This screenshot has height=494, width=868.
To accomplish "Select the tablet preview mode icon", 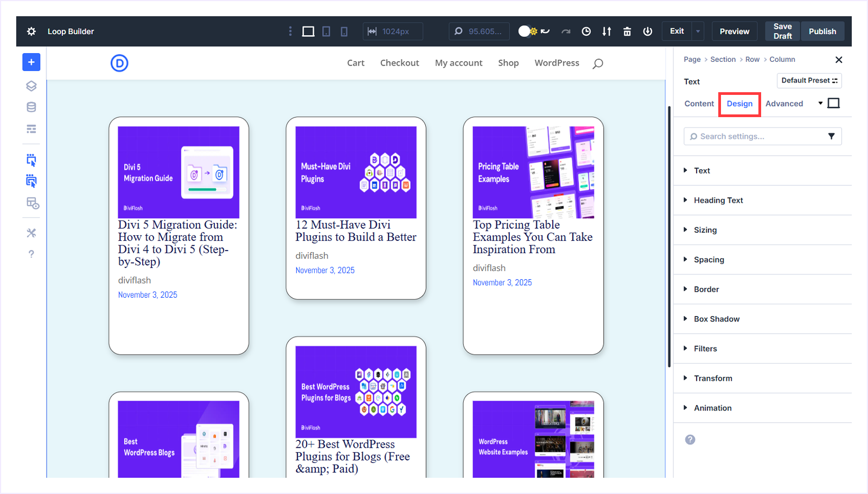I will coord(326,31).
